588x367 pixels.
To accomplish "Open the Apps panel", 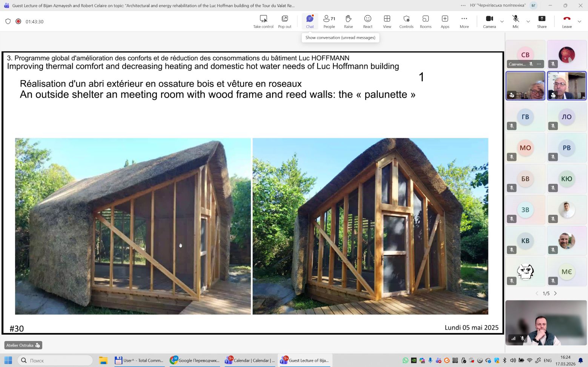I will click(x=445, y=21).
